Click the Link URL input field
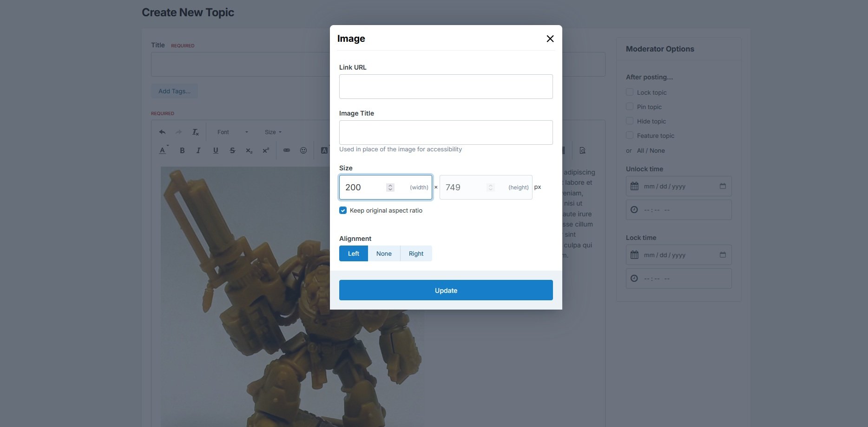The height and width of the screenshot is (427, 868). 446,86
